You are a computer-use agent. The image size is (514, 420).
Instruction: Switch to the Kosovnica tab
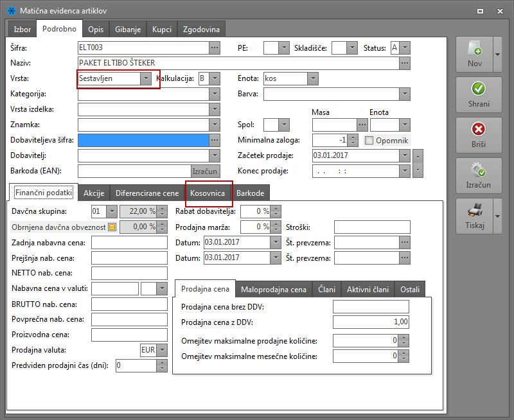pyautogui.click(x=207, y=193)
